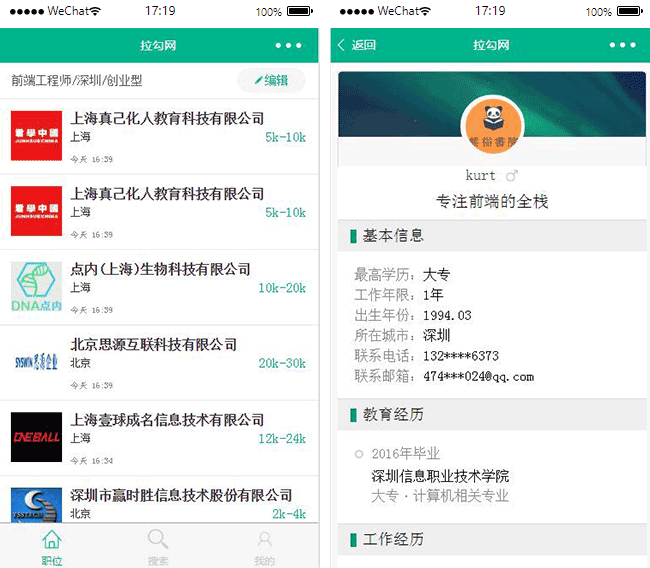Click the 前端工程师/深圳/创业型 filter text
The height and width of the screenshot is (568, 650).
[77, 80]
